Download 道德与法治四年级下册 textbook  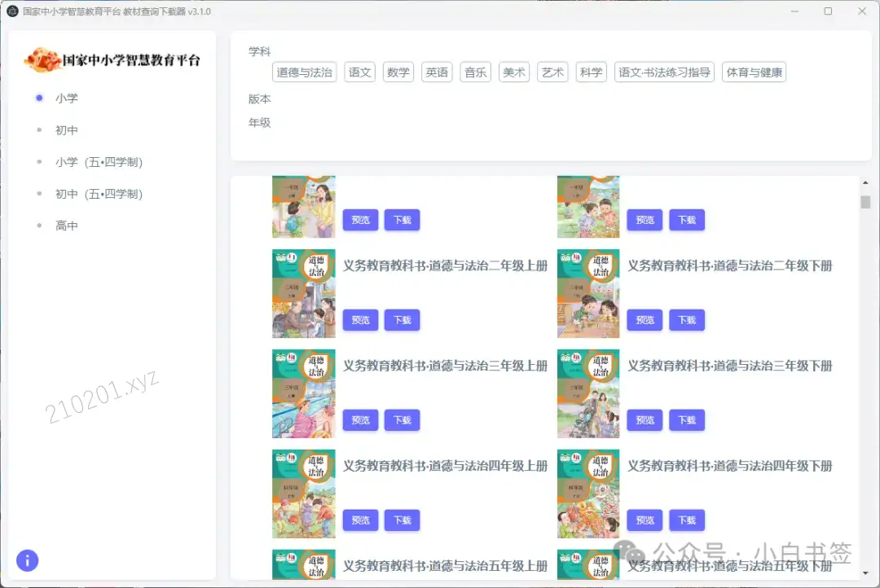686,520
